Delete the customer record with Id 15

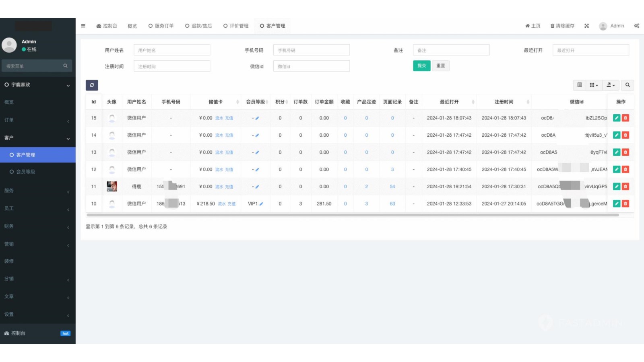[x=625, y=118]
